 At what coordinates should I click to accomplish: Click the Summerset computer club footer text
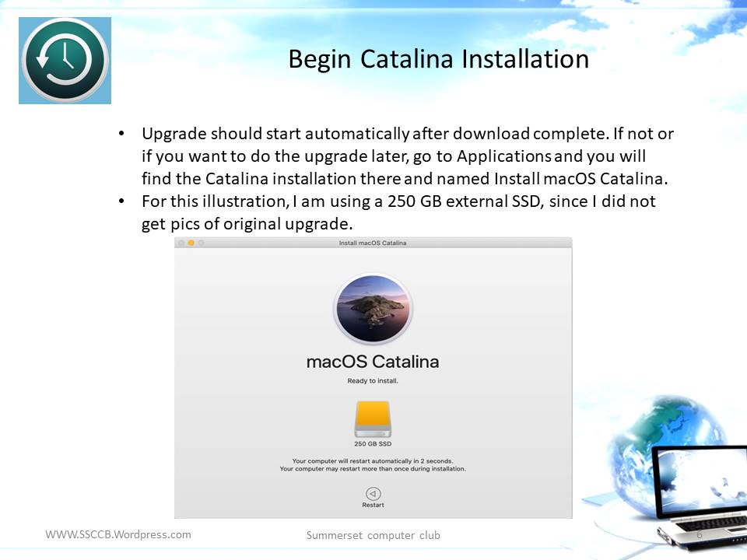pyautogui.click(x=373, y=535)
